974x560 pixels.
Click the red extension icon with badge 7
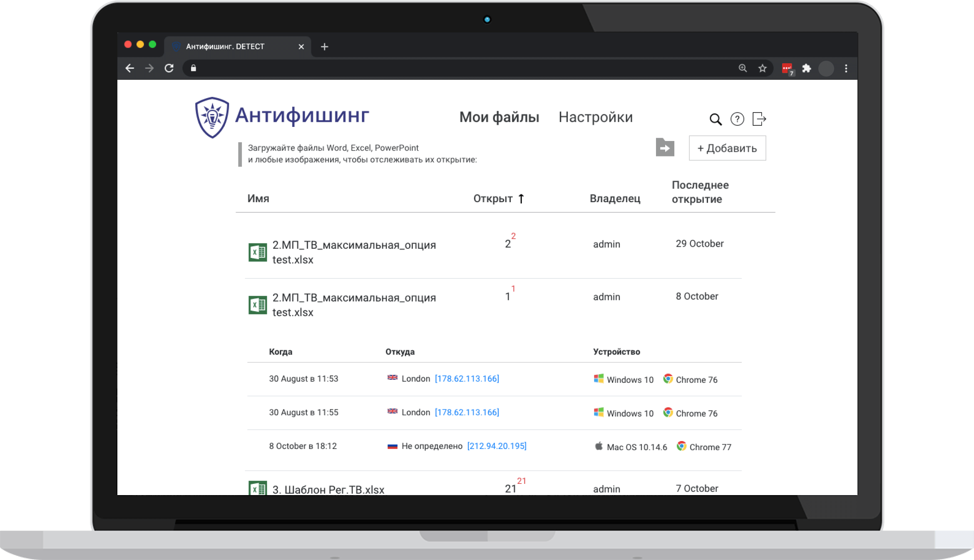point(787,69)
